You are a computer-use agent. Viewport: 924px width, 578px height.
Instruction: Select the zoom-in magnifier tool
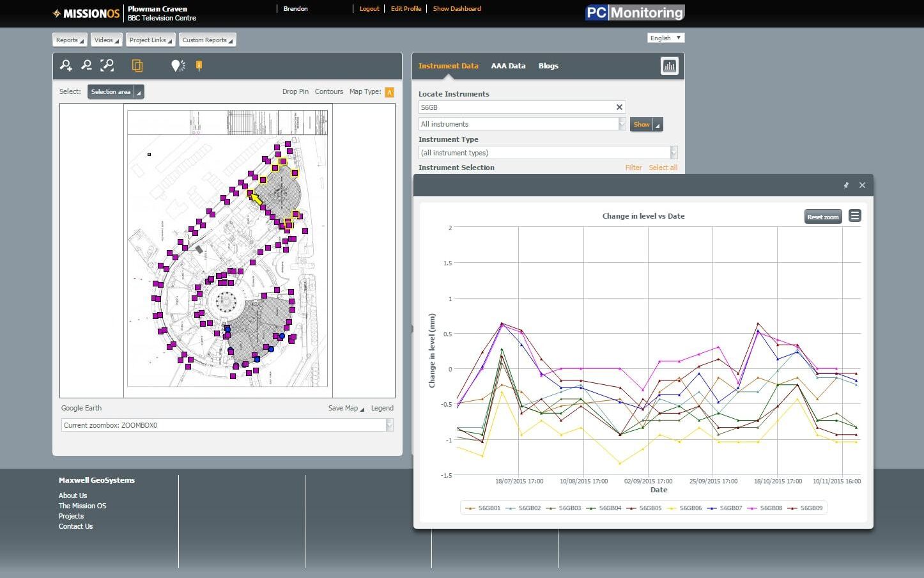(66, 65)
